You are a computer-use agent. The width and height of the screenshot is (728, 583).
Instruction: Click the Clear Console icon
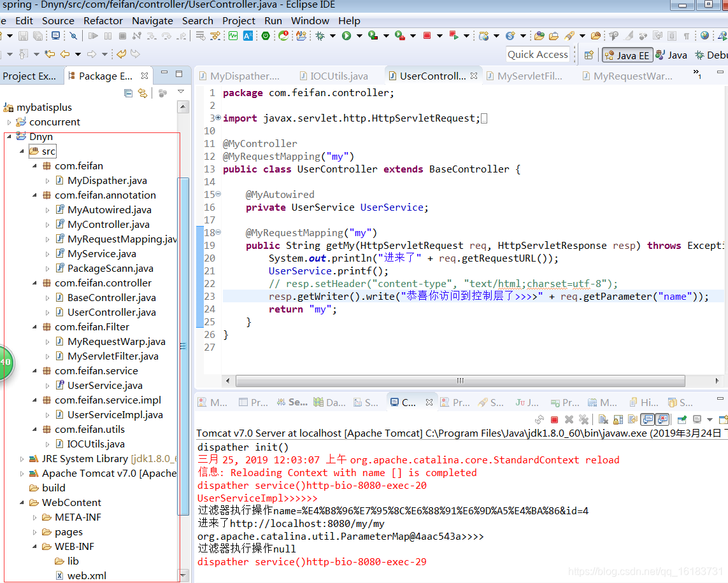point(603,419)
